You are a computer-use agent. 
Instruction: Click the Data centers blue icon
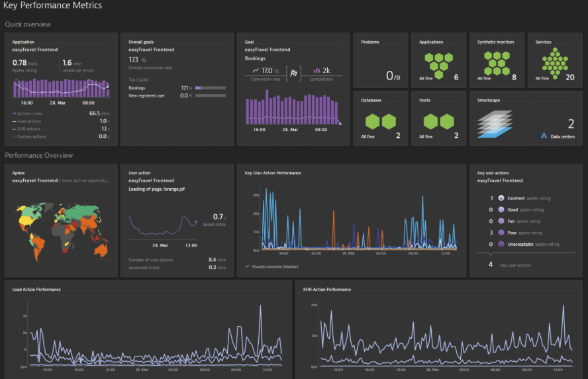544,136
